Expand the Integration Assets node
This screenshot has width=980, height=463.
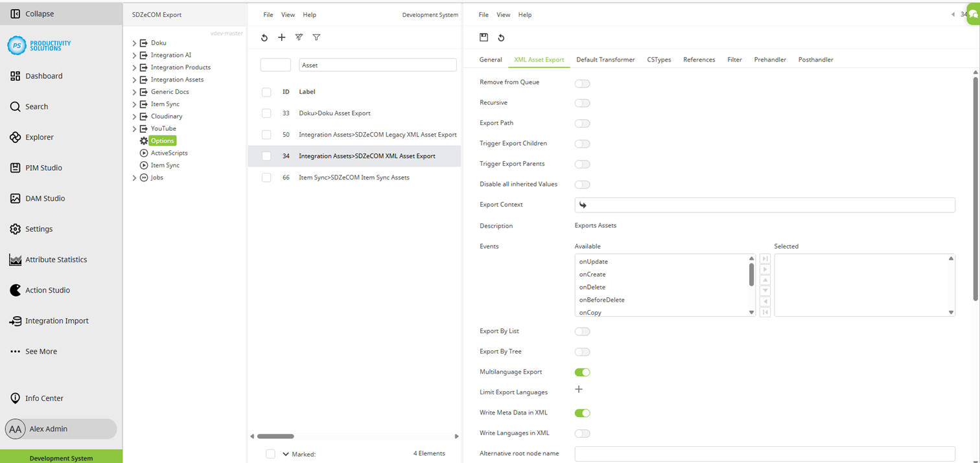[x=134, y=80]
